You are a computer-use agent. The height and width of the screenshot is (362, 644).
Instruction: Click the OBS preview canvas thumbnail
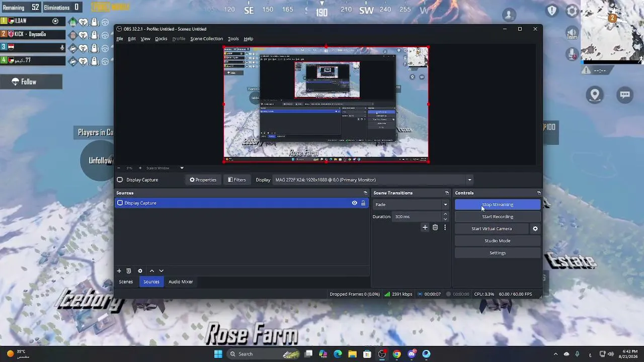coord(326,105)
